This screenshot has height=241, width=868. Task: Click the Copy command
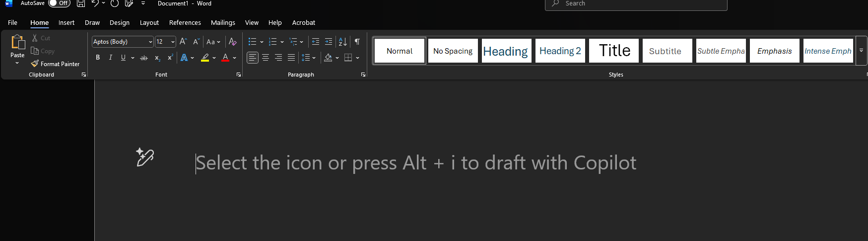pos(43,51)
